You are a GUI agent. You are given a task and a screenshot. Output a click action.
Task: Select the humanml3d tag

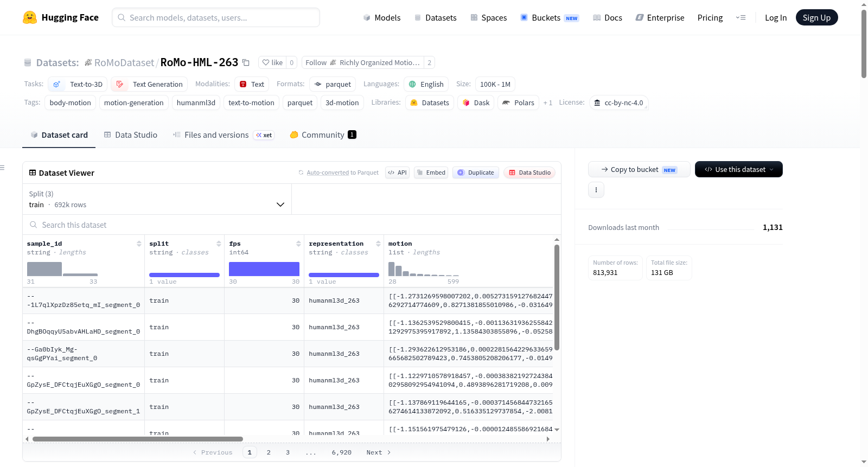196,103
